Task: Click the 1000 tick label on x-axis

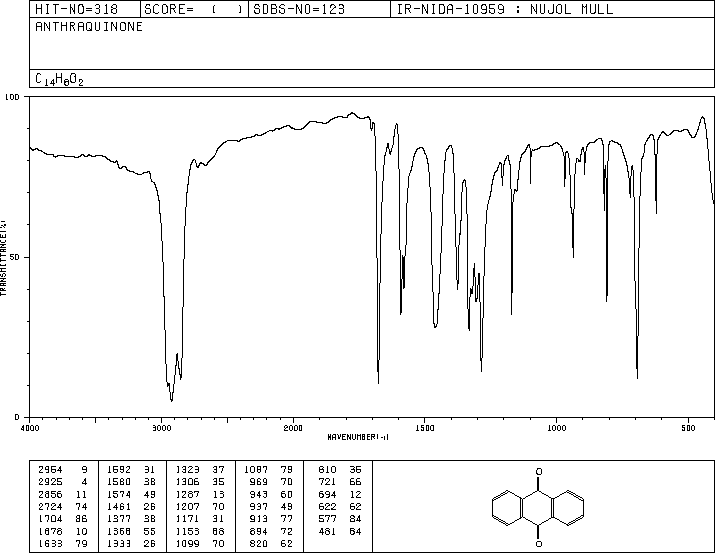Action: 556,428
